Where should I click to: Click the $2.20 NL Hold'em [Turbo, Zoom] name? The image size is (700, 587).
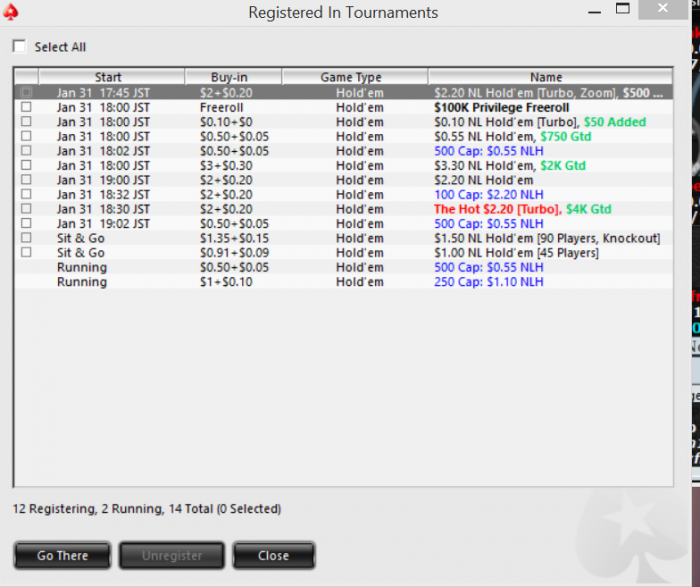click(x=548, y=93)
